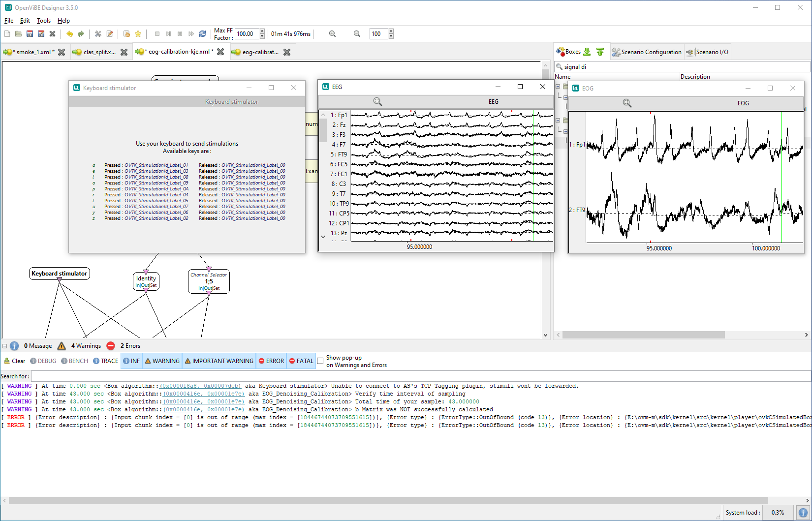This screenshot has height=521, width=812.
Task: Zoom out of the scenario canvas
Action: (357, 34)
